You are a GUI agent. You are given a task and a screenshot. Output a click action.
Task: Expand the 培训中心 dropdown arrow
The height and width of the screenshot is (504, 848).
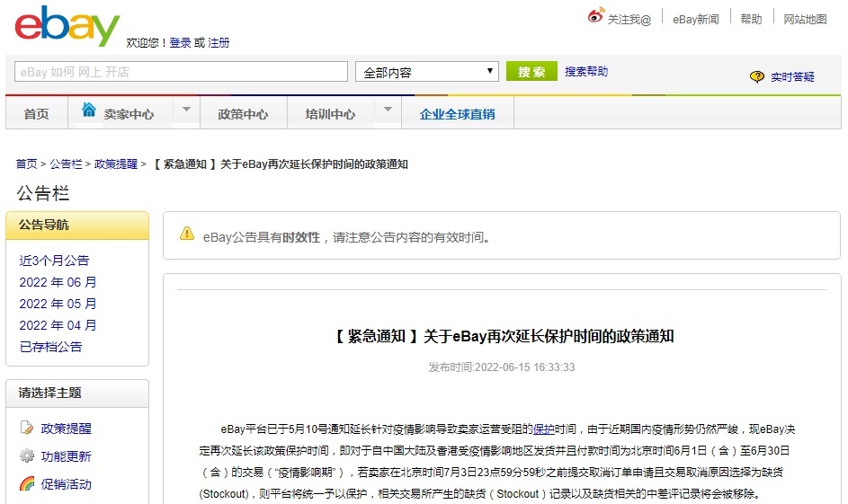click(x=388, y=109)
